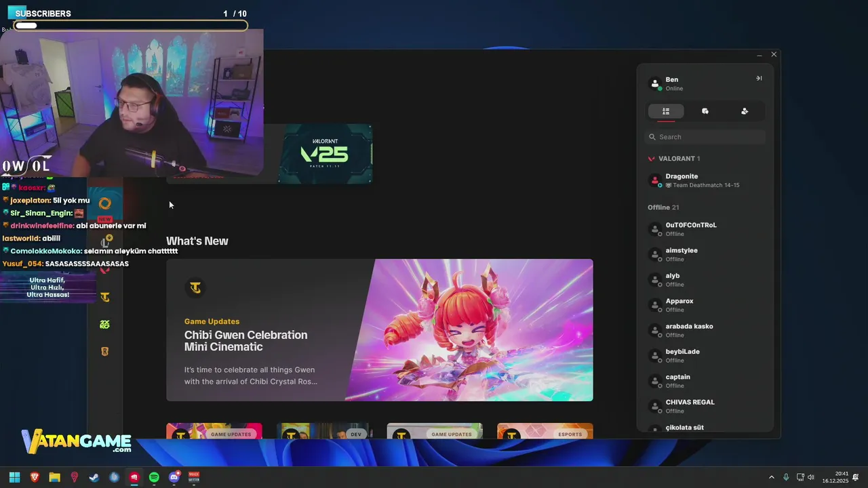Click the TFT logo on featured card
868x488 pixels.
click(x=195, y=288)
